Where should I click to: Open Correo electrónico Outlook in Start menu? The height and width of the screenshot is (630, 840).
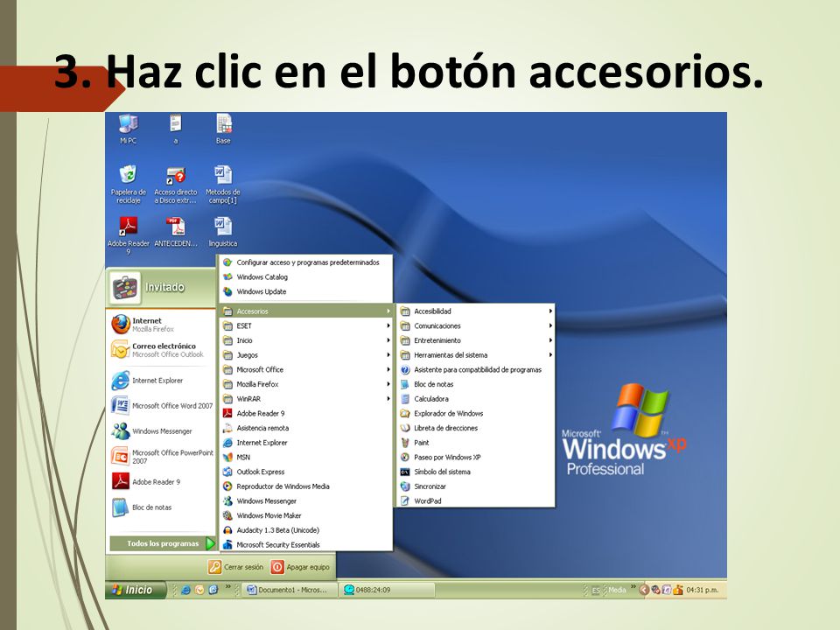[x=162, y=350]
